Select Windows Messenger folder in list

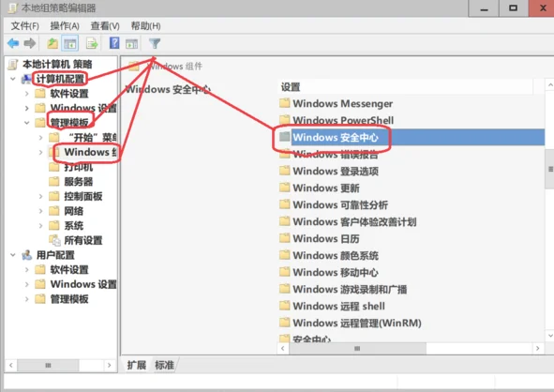point(343,103)
